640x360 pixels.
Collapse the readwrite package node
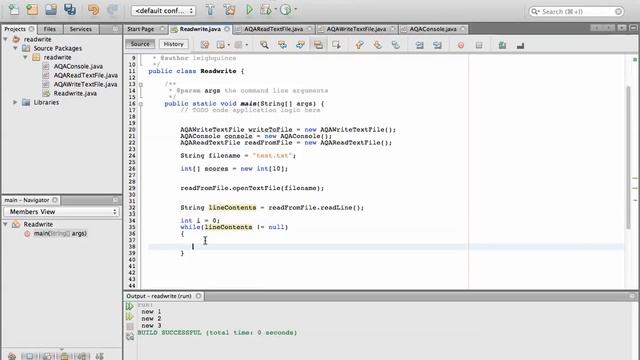(25, 57)
